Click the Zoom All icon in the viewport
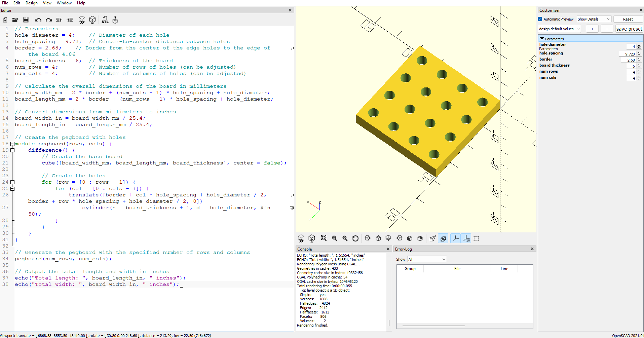This screenshot has width=644, height=338. click(x=324, y=238)
